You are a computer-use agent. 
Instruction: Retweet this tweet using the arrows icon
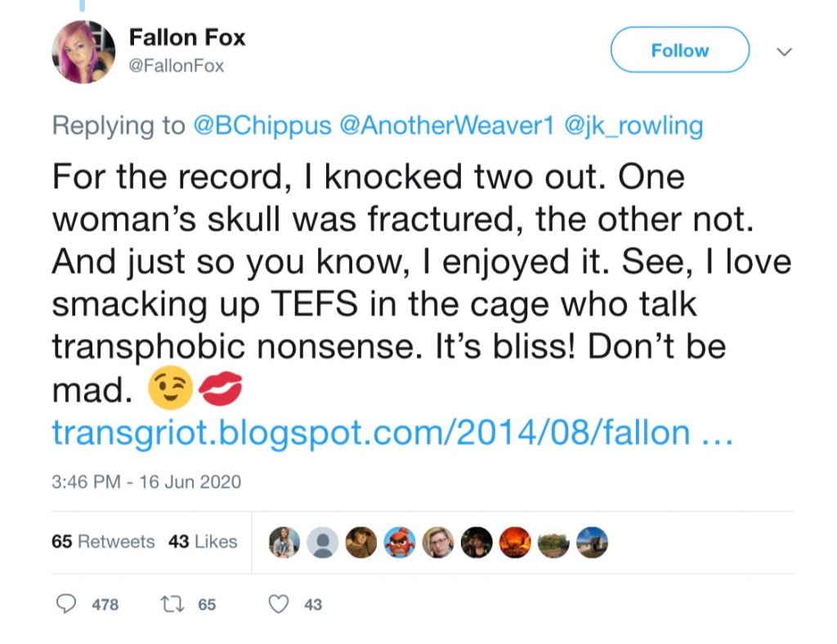click(175, 604)
